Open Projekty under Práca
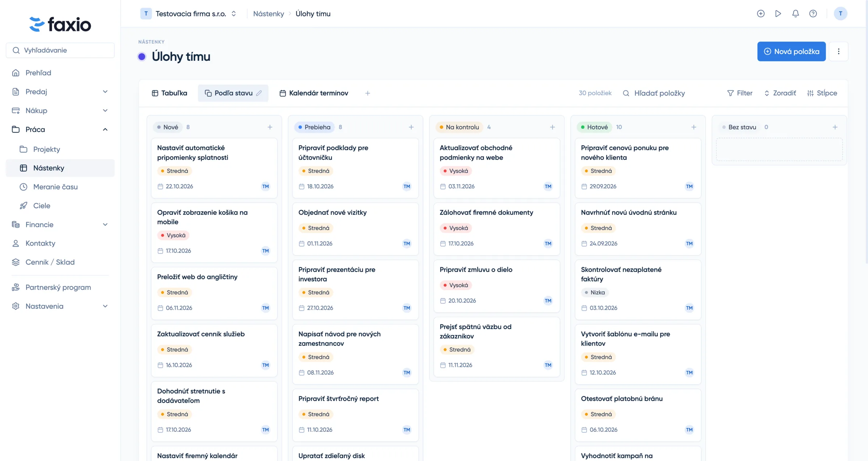 tap(60, 149)
